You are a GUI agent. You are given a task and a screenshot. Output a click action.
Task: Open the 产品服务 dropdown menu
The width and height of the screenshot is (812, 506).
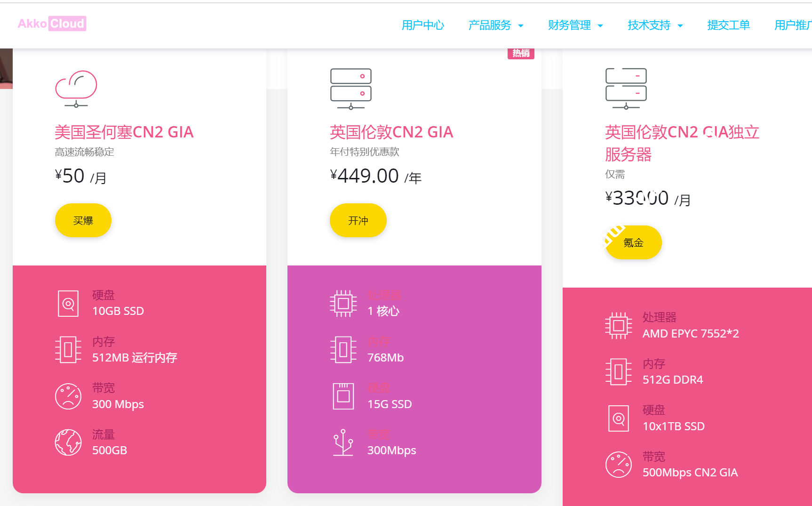pyautogui.click(x=491, y=25)
